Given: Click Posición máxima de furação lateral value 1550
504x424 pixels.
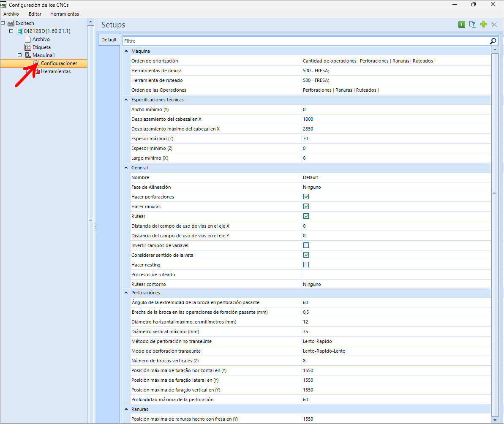Looking at the screenshot, I should click(x=396, y=380).
